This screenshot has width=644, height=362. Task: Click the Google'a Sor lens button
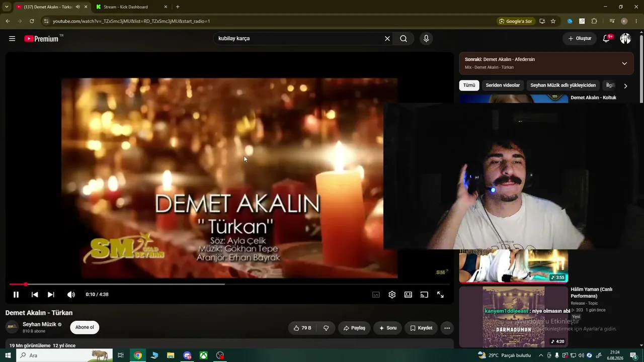pyautogui.click(x=515, y=21)
